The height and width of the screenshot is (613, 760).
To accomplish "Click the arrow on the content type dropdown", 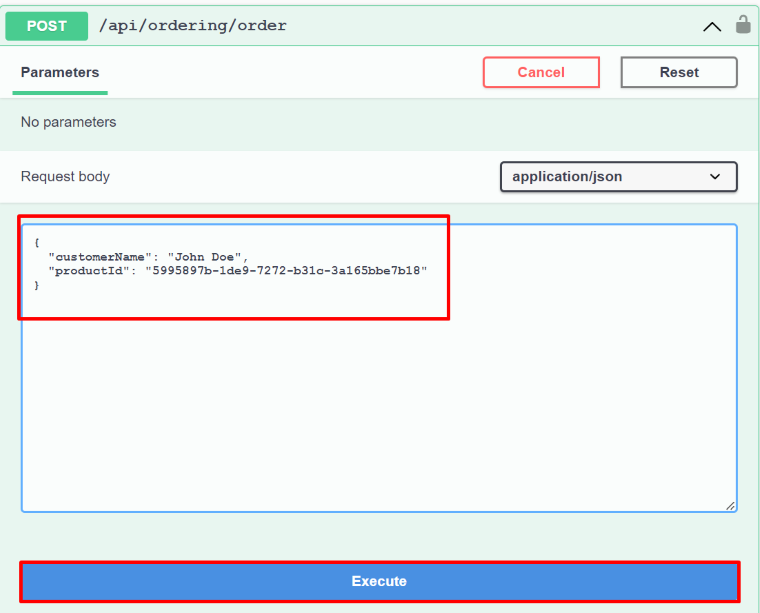I will point(715,177).
